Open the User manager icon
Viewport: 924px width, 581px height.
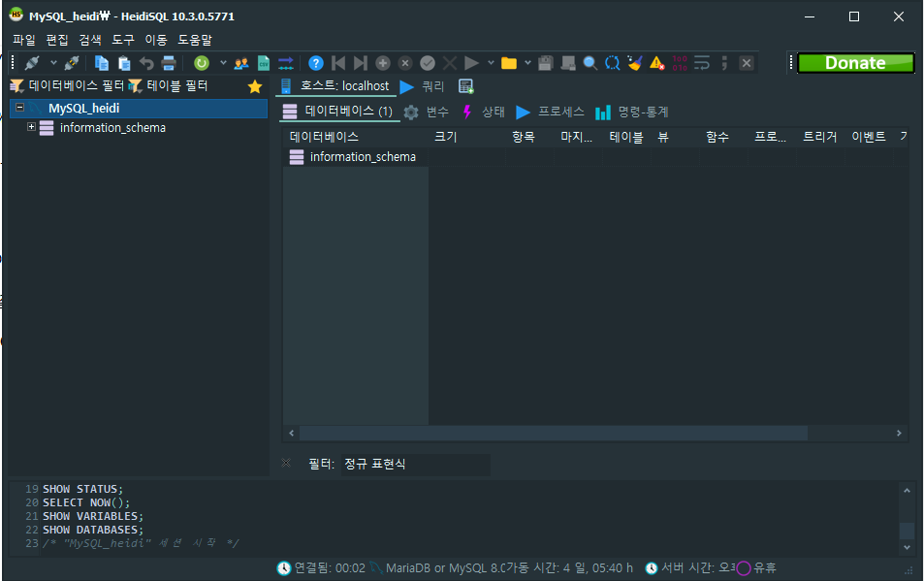click(241, 63)
